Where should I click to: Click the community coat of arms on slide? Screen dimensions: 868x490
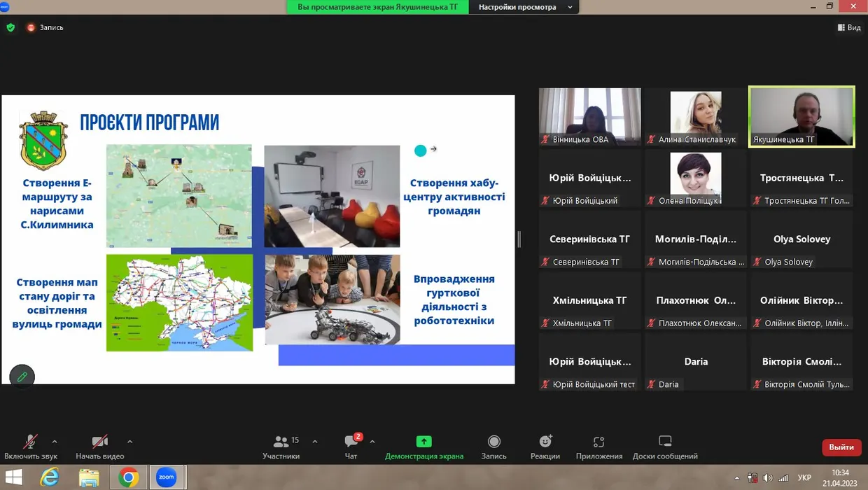point(44,140)
